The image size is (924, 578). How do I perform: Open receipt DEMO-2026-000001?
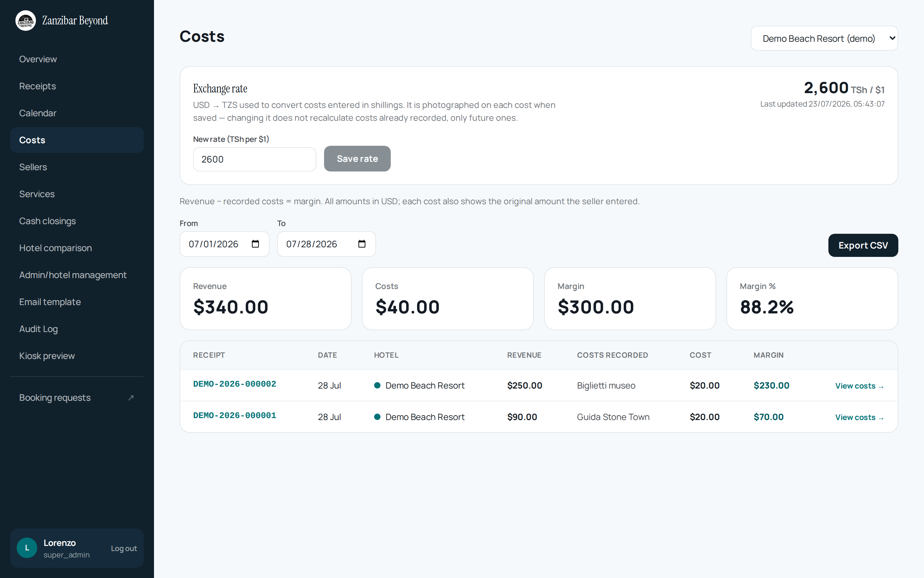(x=235, y=415)
